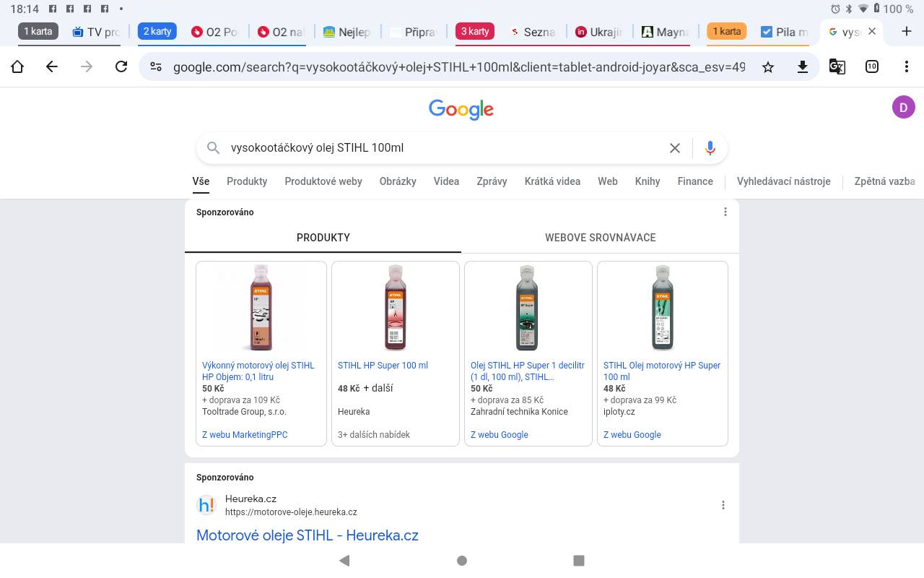Open the Google Translate icon
The width and height of the screenshot is (924, 578).
click(x=837, y=66)
